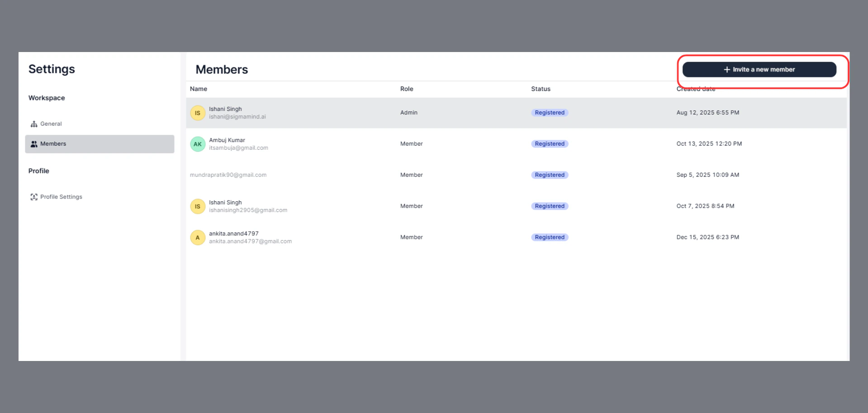Click the Status column header
Screen dimensions: 868x413
(541, 89)
